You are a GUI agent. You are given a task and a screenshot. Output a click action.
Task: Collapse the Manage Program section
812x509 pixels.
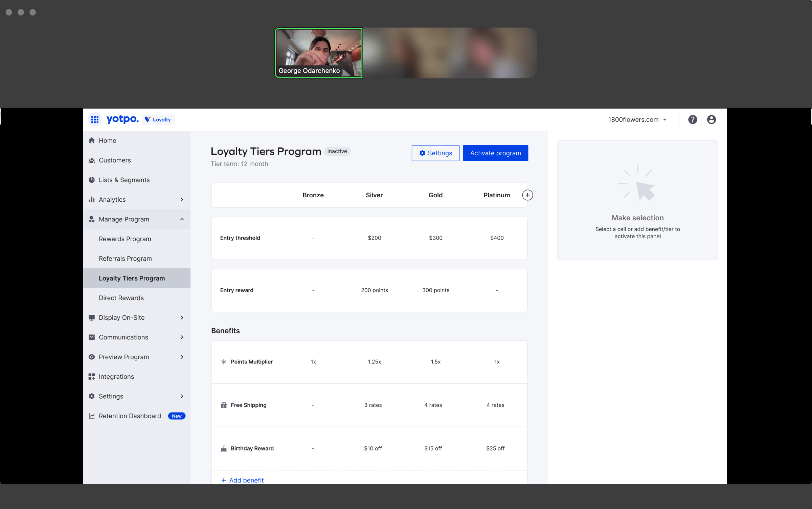[182, 219]
